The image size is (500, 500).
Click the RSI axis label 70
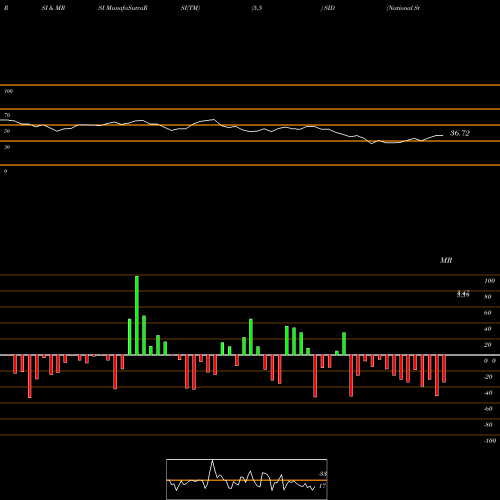[7, 115]
